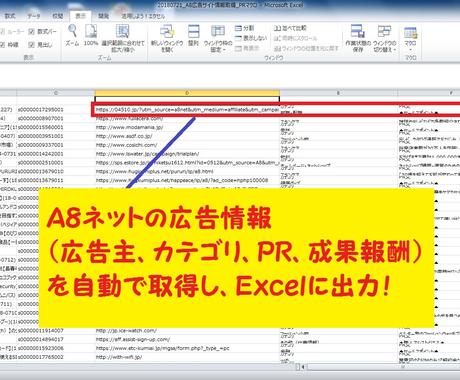Open a new window with 新しいウィンドウを開く

(167, 38)
